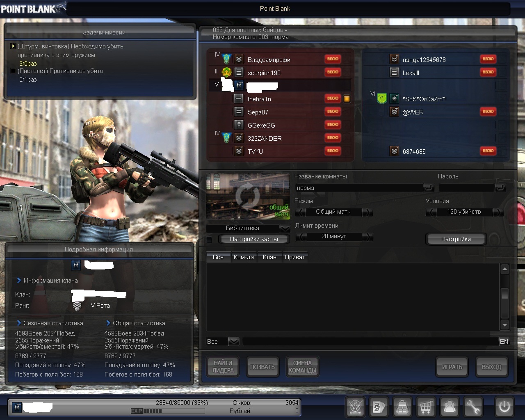Click chat scrollbar down arrow
The height and width of the screenshot is (420, 525).
(x=505, y=325)
